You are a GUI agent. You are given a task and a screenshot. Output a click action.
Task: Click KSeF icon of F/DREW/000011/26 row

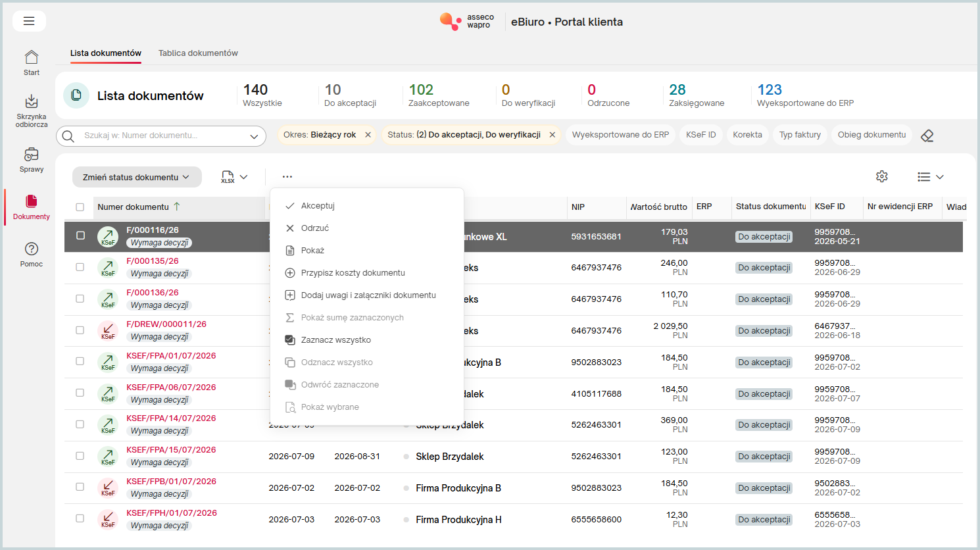point(108,330)
